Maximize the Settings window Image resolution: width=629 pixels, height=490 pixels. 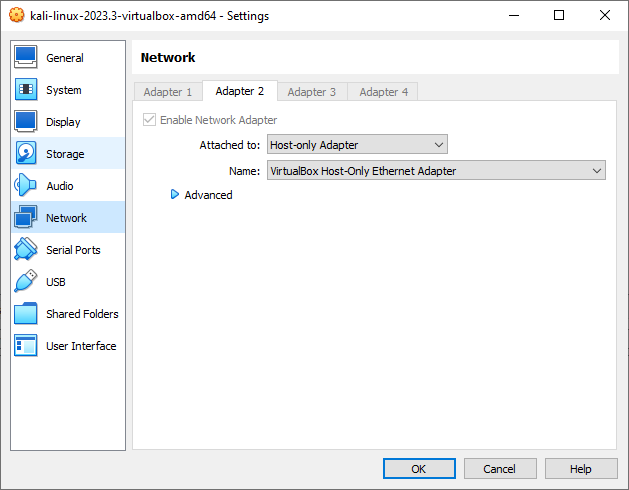[559, 15]
